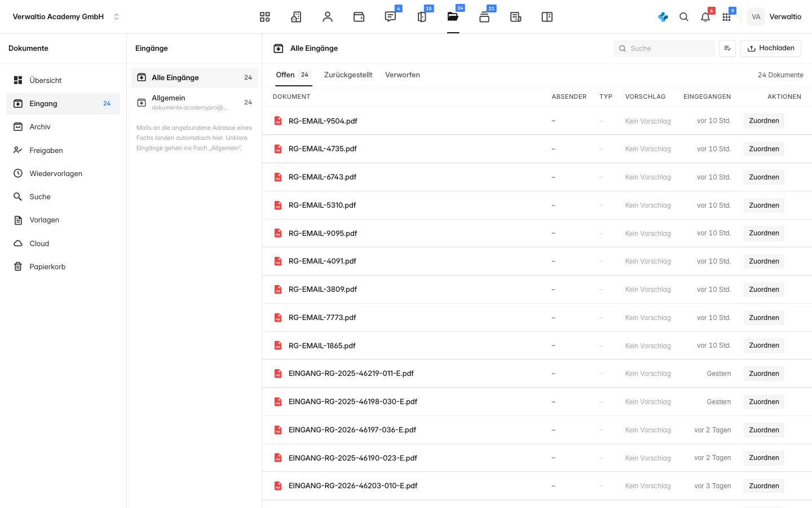Switch to the Zurückgestellt tab
Screen dimensions: 812x508
coord(348,75)
